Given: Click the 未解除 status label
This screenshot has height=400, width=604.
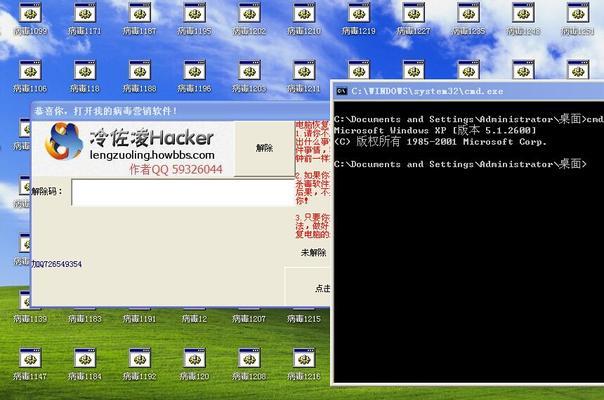Looking at the screenshot, I should click(x=314, y=252).
